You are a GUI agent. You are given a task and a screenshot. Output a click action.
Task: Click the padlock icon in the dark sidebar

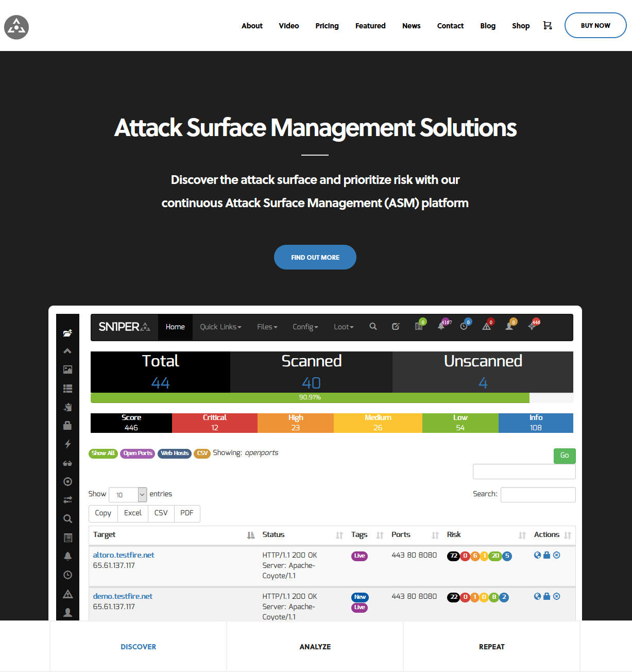tap(67, 425)
